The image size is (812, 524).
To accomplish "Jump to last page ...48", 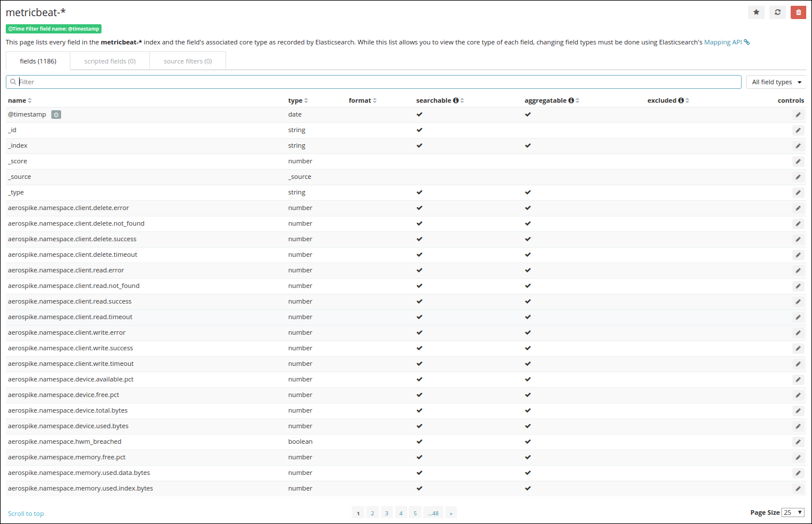I will point(433,513).
